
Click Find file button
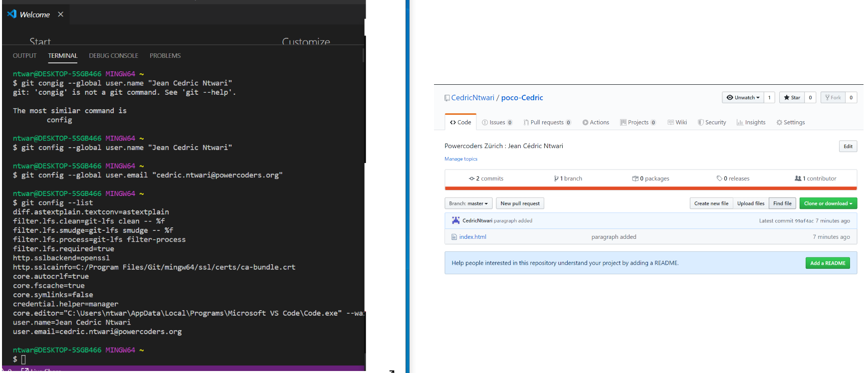[x=782, y=203]
